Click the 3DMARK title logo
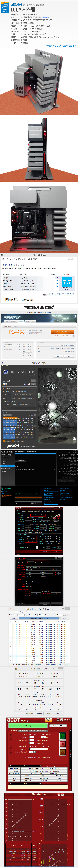The height and width of the screenshot is (868, 78). (x=39, y=307)
